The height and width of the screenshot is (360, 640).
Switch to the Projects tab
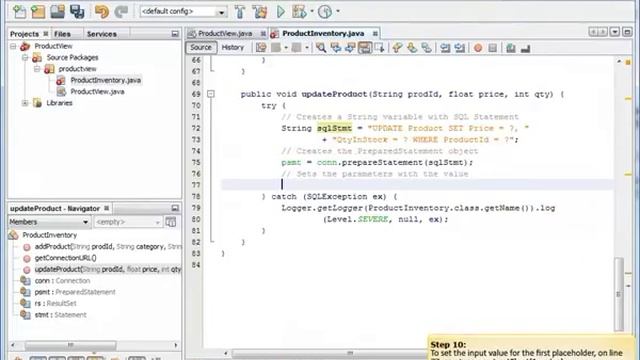pyautogui.click(x=24, y=34)
